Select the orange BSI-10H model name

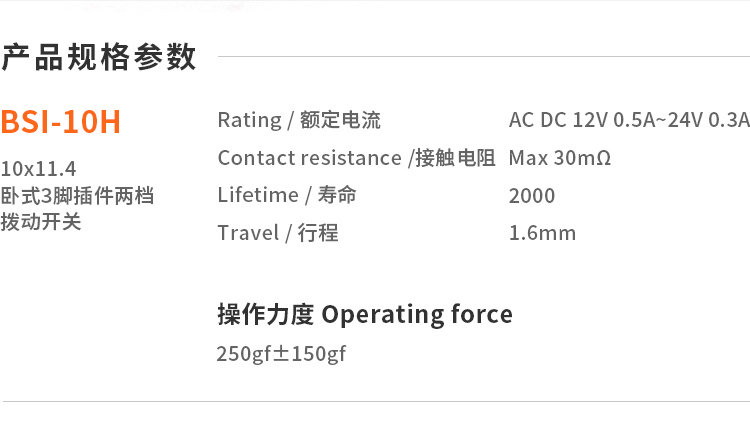click(x=60, y=122)
